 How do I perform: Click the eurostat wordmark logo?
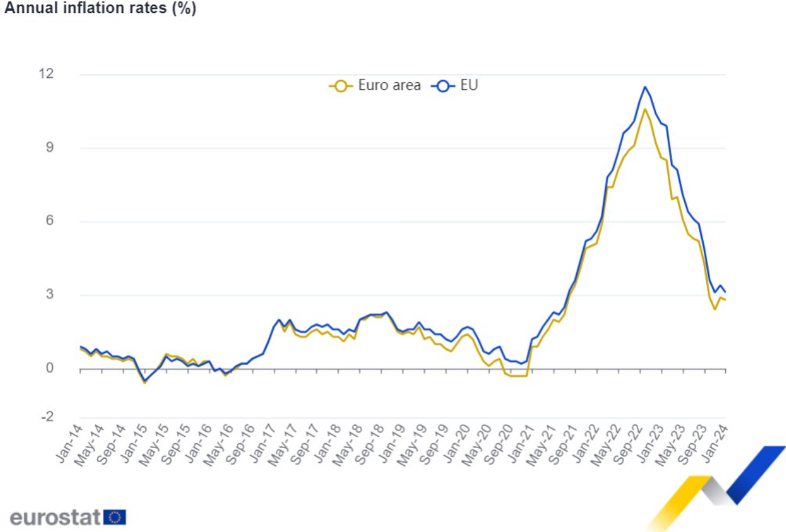[56, 518]
